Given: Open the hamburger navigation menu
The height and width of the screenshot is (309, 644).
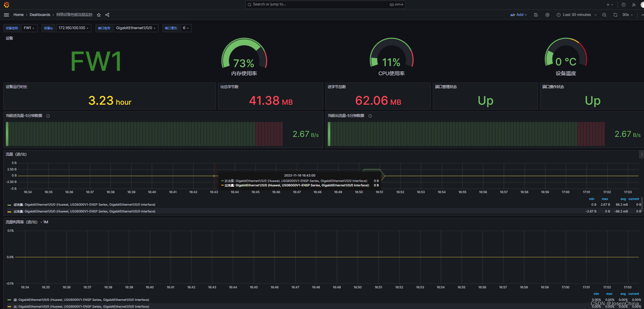Looking at the screenshot, I should coord(6,15).
